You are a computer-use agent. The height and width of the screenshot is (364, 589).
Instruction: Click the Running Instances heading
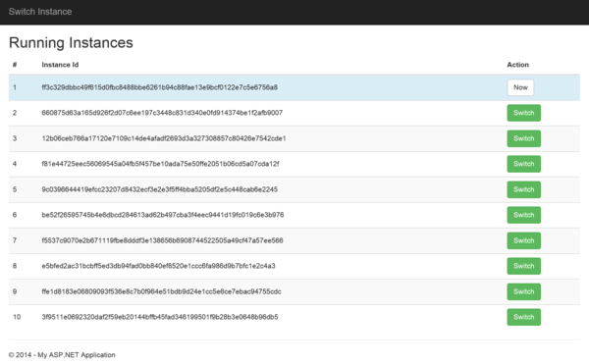pyautogui.click(x=71, y=43)
